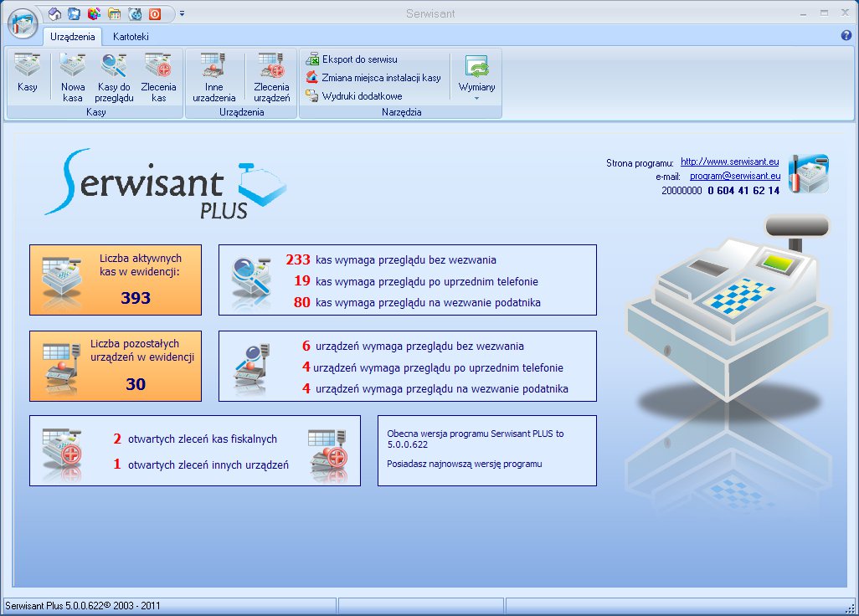859x616 pixels.
Task: Open the Kasy register list
Action: point(28,73)
